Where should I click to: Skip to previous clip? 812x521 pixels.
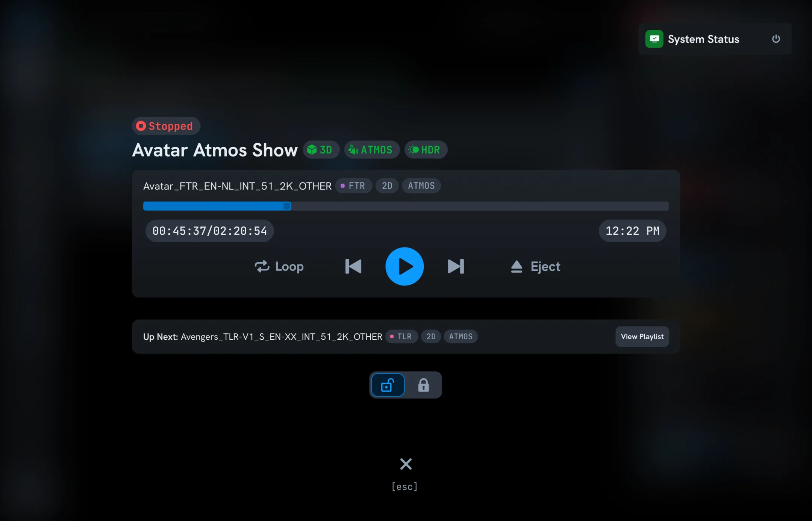coord(353,266)
